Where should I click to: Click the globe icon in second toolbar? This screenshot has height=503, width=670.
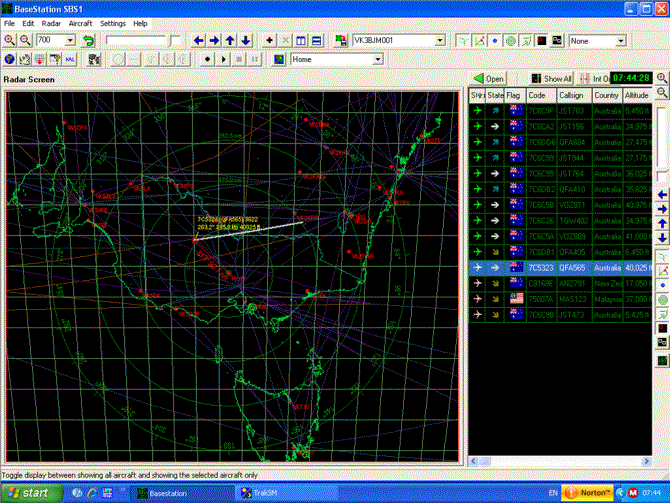point(9,59)
